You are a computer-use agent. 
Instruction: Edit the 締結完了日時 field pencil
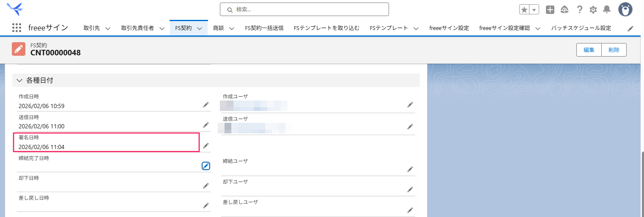[206, 166]
